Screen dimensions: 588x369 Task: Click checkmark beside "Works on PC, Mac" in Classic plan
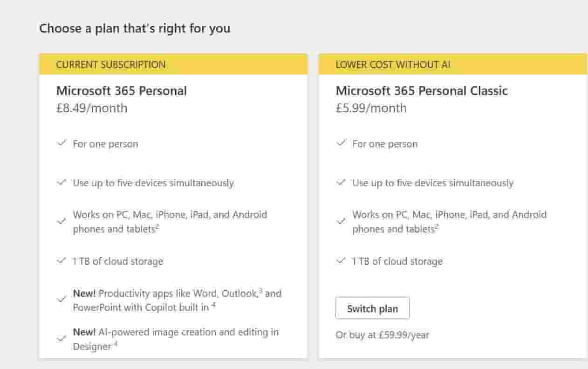pyautogui.click(x=341, y=221)
